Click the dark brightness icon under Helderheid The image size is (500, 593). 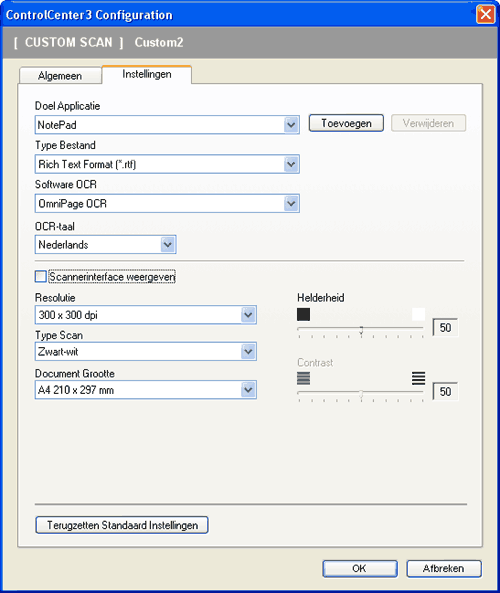click(303, 314)
